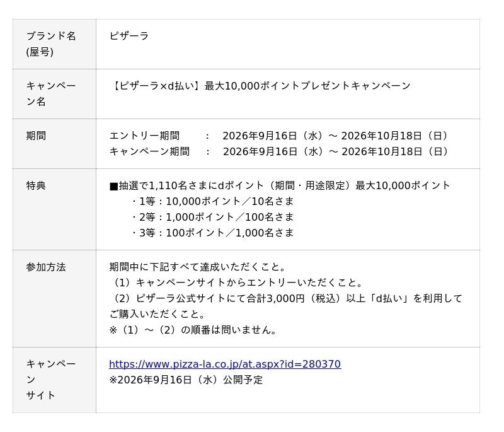Click the ※2026年9月16日 公開予定 note

click(186, 380)
